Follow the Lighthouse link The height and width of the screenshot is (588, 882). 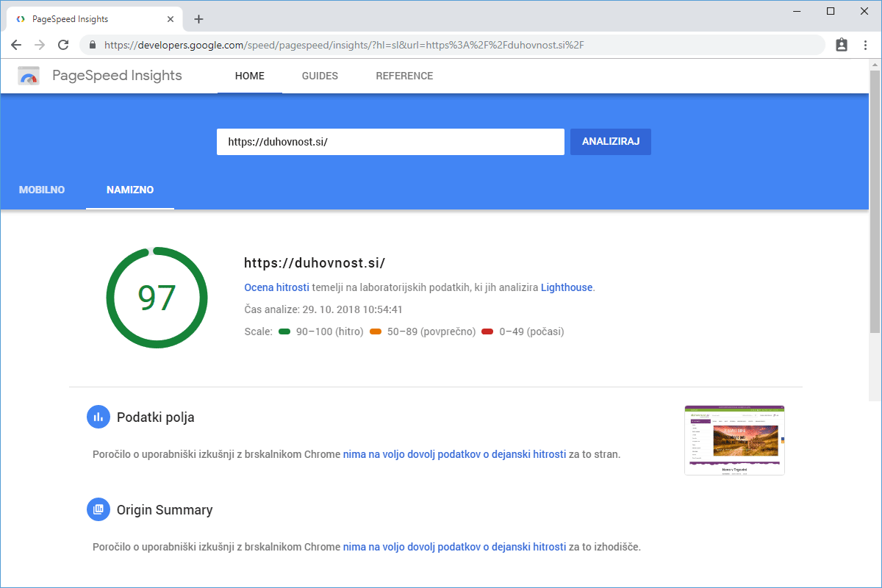pyautogui.click(x=566, y=287)
